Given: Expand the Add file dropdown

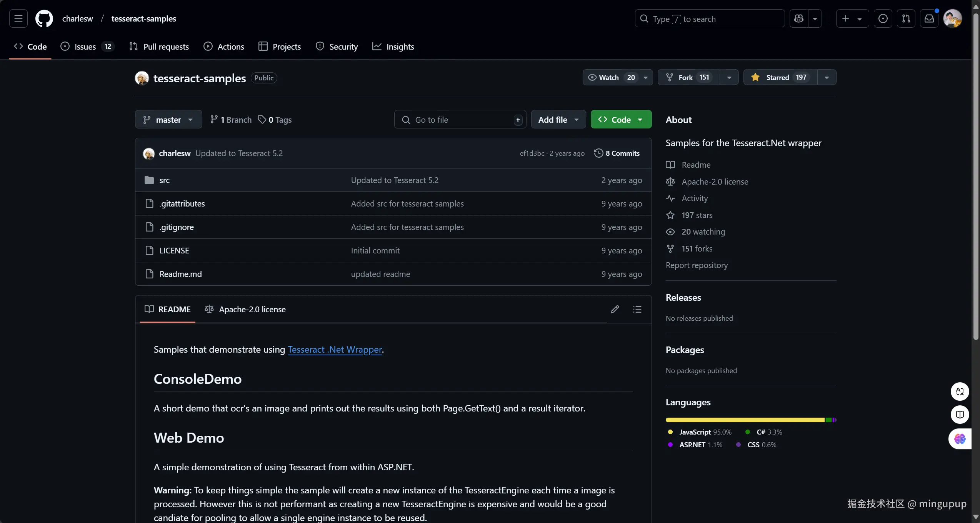Looking at the screenshot, I should coord(558,120).
